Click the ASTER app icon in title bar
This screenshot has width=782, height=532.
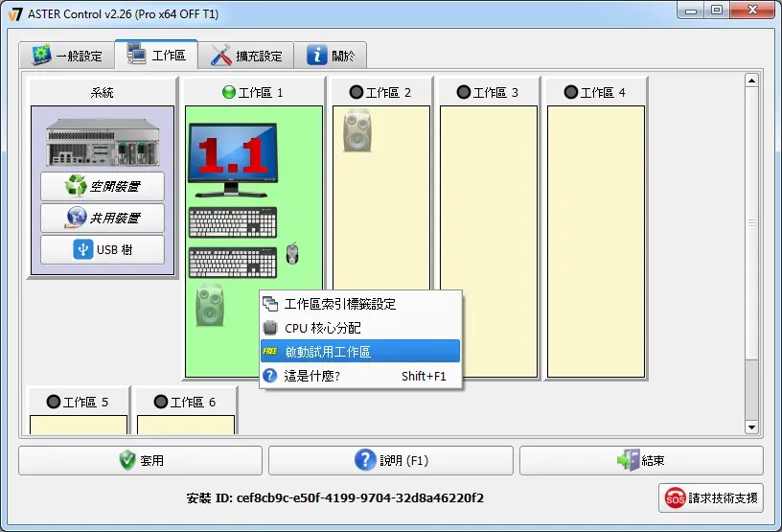[14, 12]
